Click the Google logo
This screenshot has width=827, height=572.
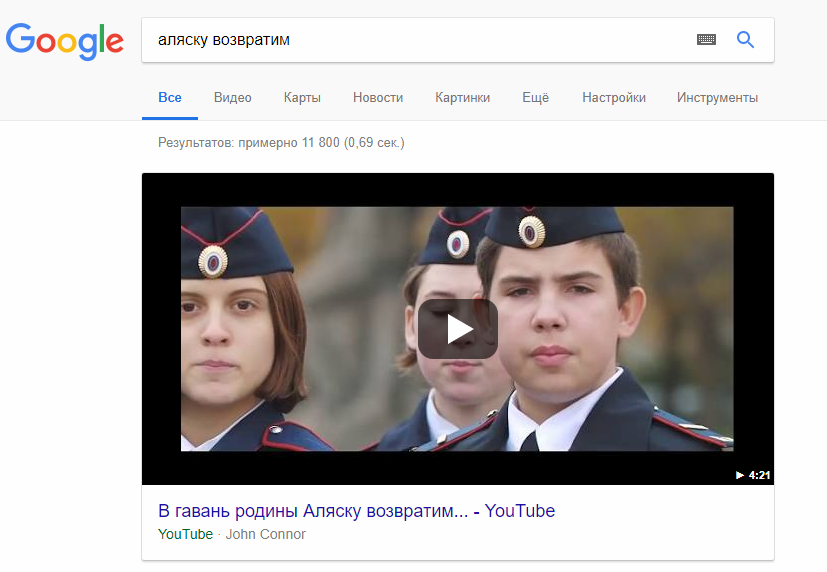click(64, 41)
